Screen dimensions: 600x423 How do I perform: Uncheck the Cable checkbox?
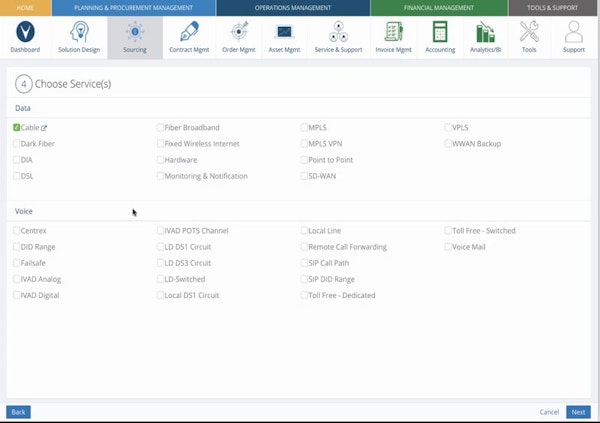pyautogui.click(x=16, y=127)
